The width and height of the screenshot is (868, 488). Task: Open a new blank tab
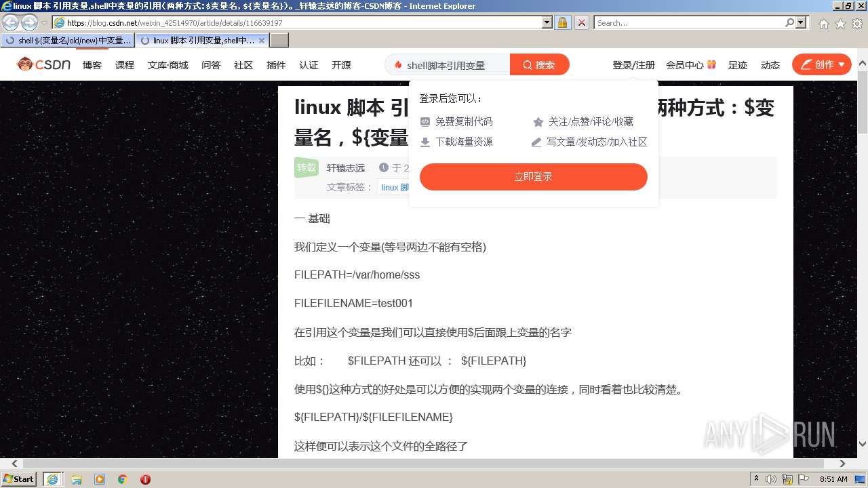(279, 41)
